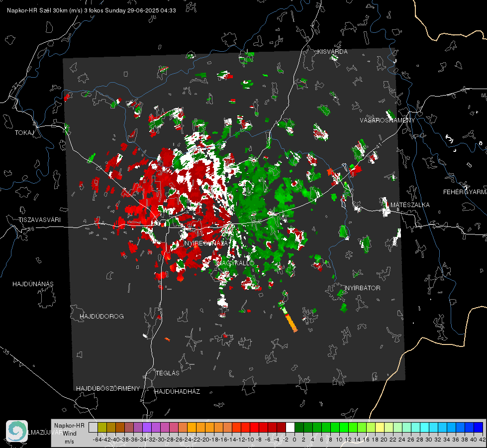487x448 pixels.
Task: Click the "KISVÁRDA" city label
Action: point(332,52)
